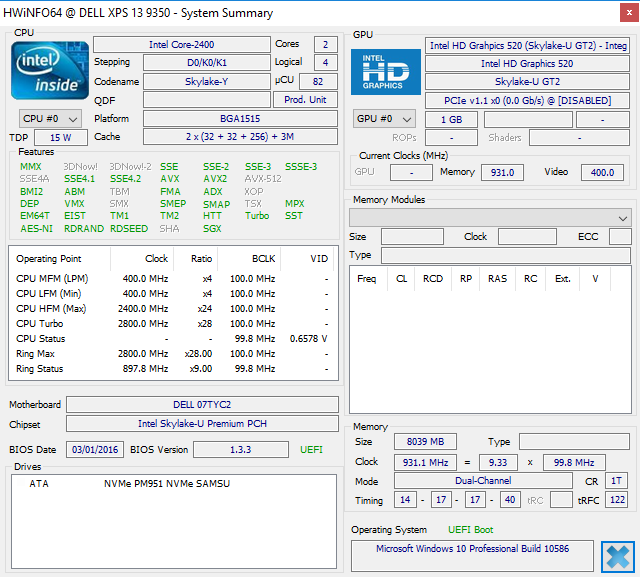Open the GPU #0 selector dropdown
Image resolution: width=640 pixels, height=577 pixels.
point(384,119)
